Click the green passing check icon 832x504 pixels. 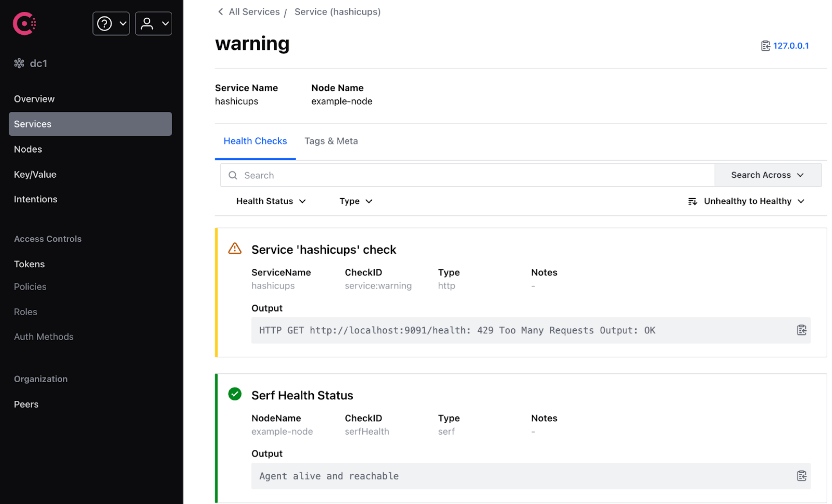pos(235,394)
